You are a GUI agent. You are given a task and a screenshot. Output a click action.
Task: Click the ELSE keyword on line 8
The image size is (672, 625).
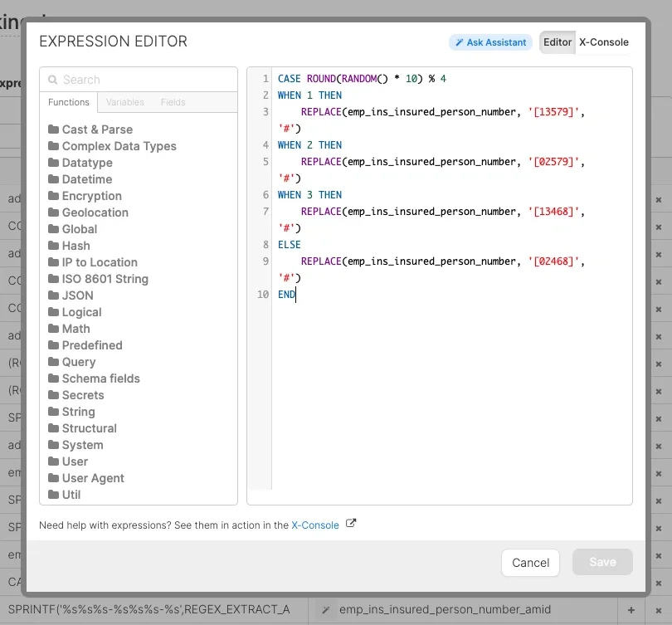coord(290,245)
